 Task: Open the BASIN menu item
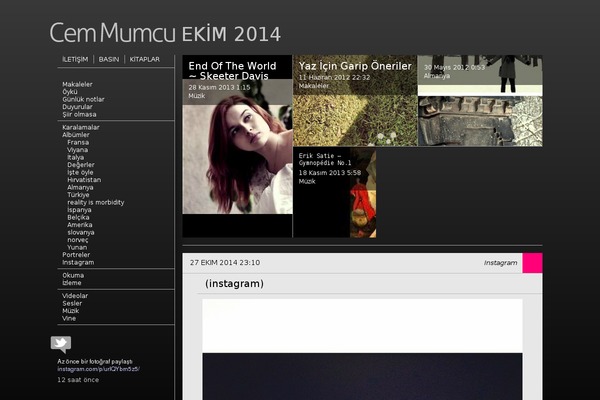click(109, 59)
